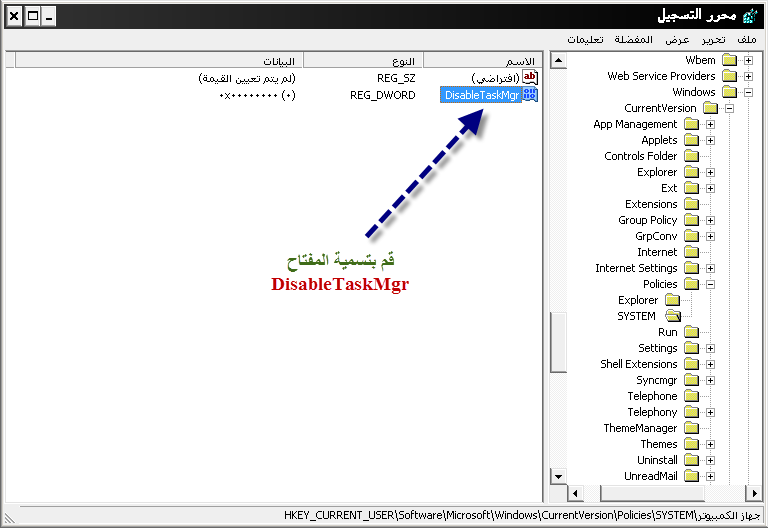Select the Uninstall key label
Screen dimensions: 768x528
click(657, 460)
